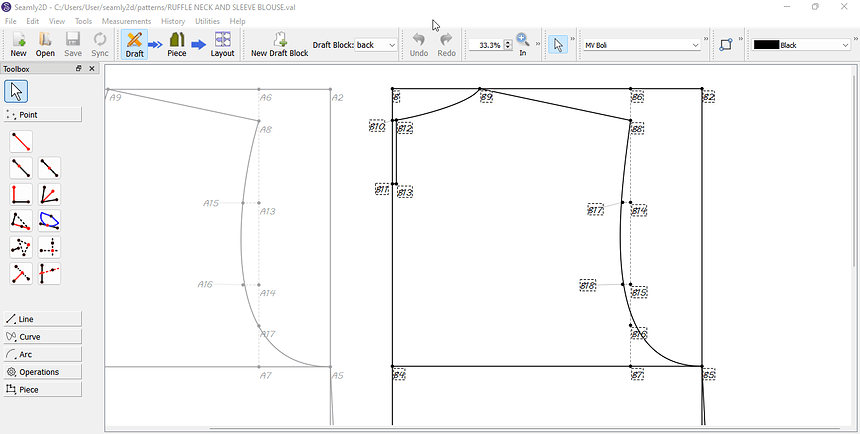Float the Toolbox panel

pyautogui.click(x=79, y=69)
